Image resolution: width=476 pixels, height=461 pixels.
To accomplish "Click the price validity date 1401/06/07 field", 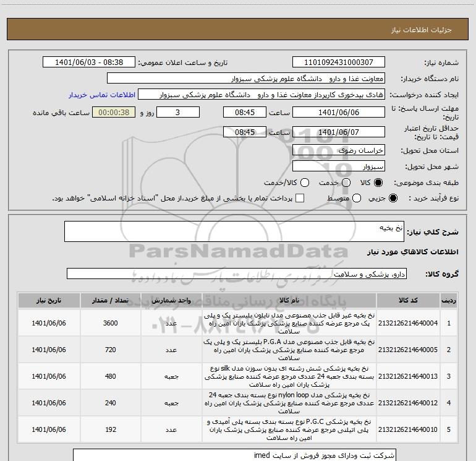I will click(x=339, y=132).
